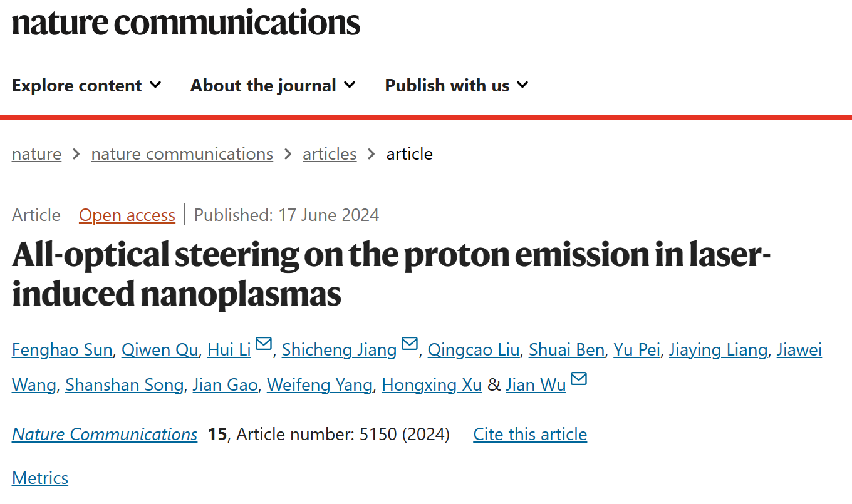Open the About the journal dropdown
The width and height of the screenshot is (852, 504).
[x=273, y=85]
